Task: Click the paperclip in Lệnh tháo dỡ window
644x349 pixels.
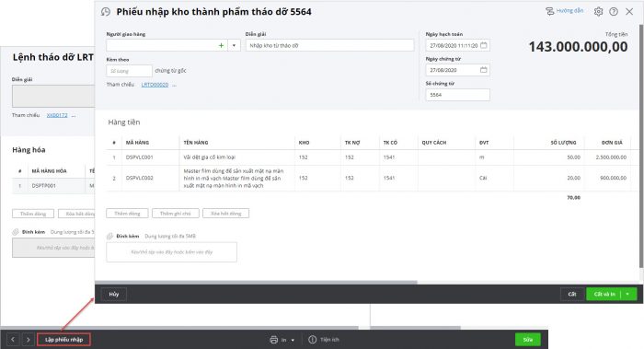Action: pos(16,232)
